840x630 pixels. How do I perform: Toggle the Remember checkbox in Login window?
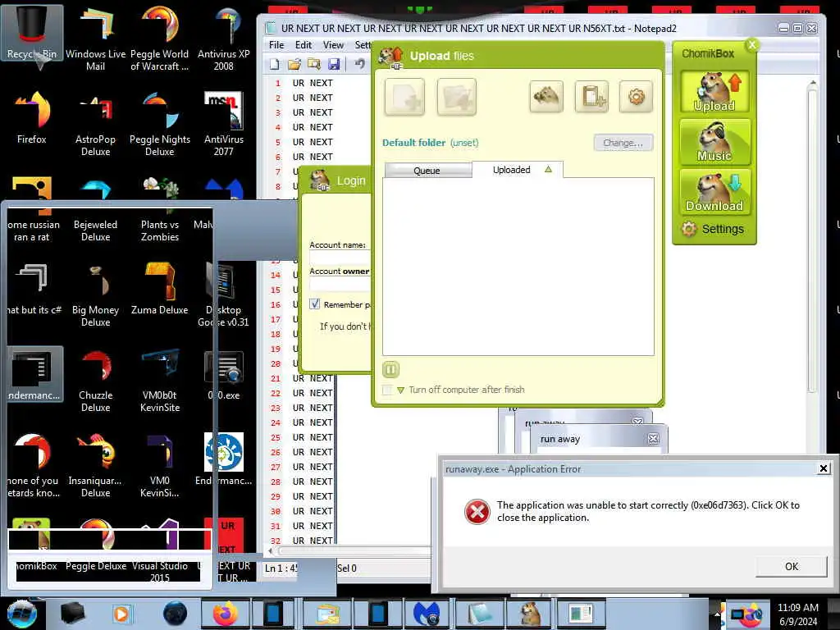click(315, 304)
